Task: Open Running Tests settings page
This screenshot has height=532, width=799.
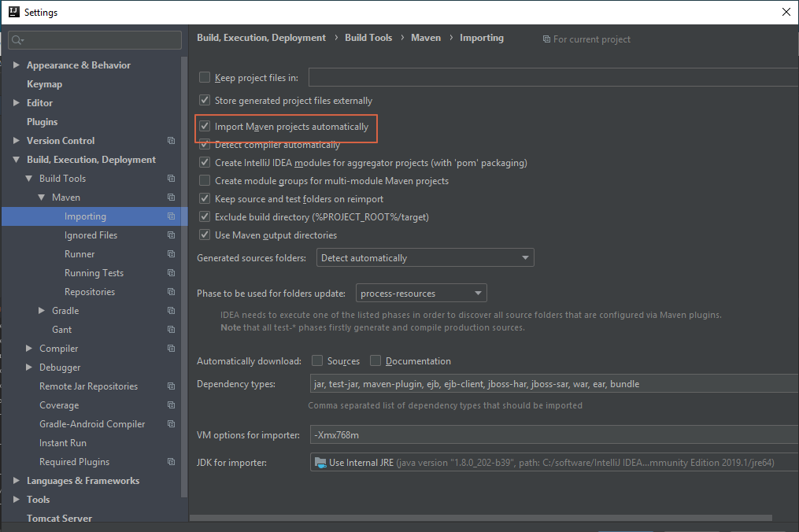Action: coord(94,272)
